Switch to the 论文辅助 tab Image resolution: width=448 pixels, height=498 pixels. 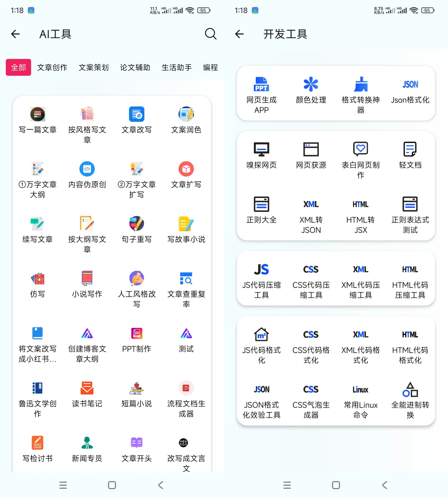click(135, 67)
